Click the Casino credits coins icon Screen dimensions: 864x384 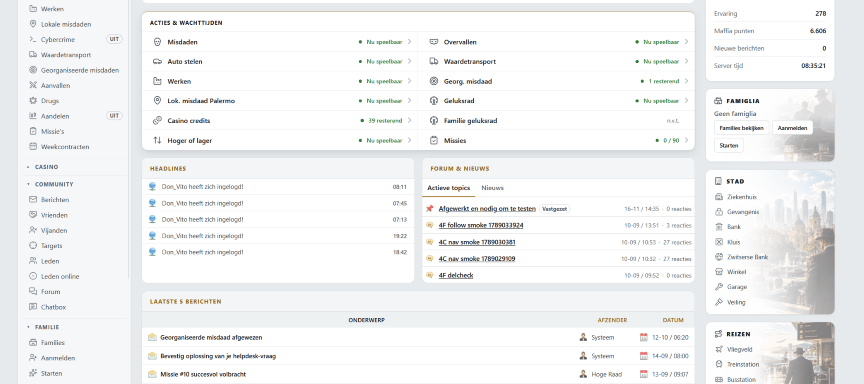point(157,121)
